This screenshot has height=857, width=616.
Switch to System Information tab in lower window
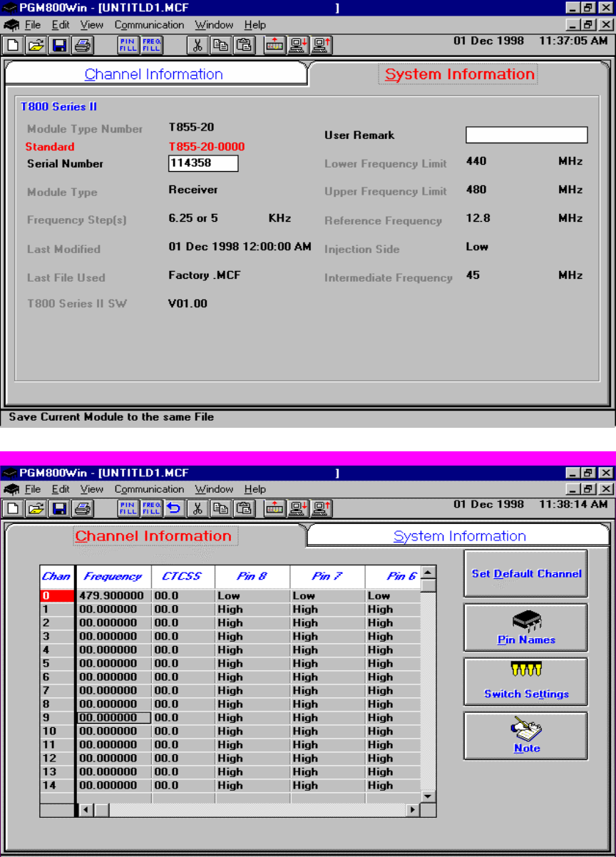460,536
